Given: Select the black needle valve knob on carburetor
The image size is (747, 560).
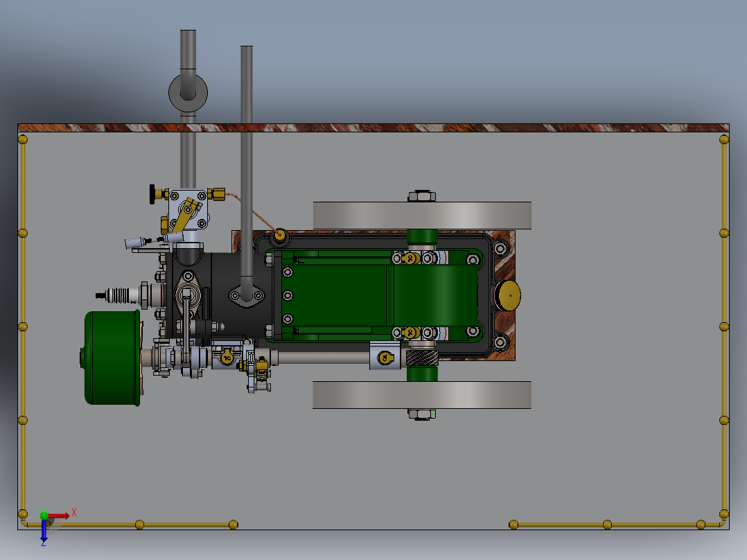Looking at the screenshot, I should pyautogui.click(x=152, y=194).
